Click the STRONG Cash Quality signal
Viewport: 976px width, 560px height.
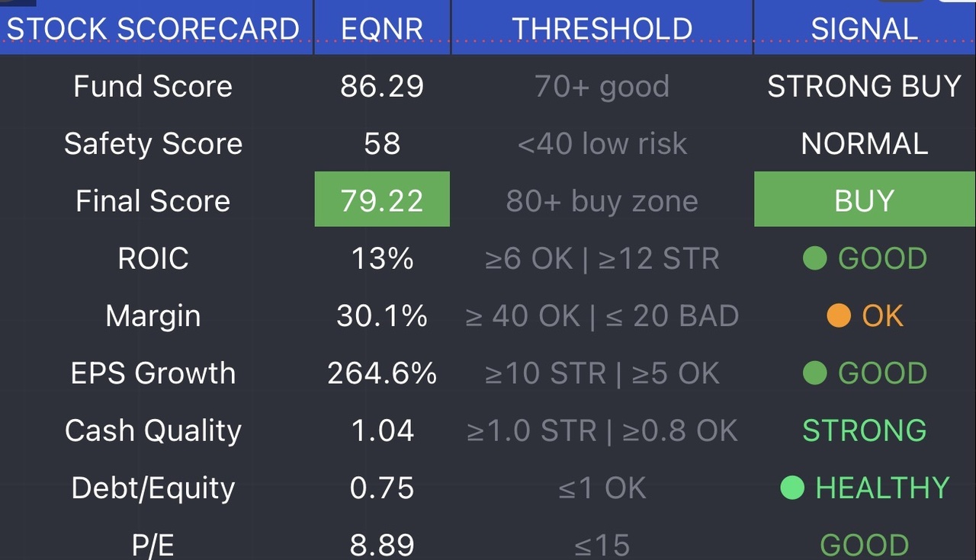[x=865, y=430]
